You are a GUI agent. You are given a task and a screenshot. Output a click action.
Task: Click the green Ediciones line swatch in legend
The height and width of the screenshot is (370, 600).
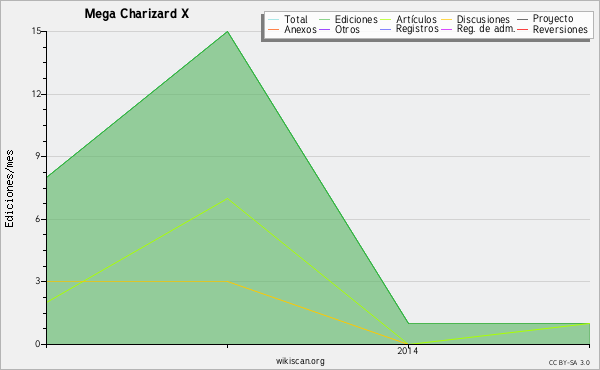coord(324,20)
